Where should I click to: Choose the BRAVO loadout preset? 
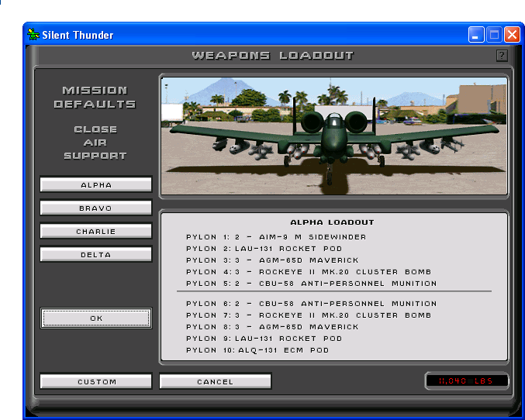96,208
